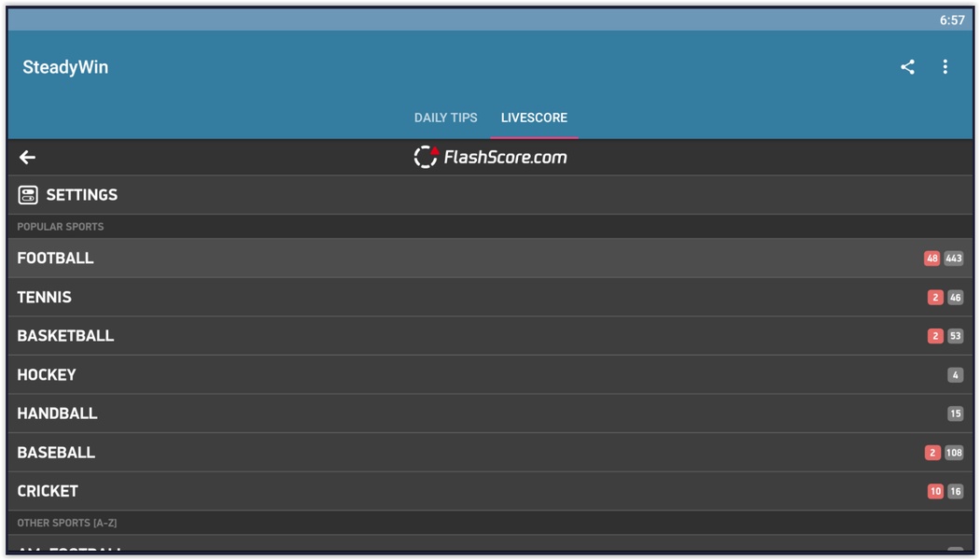Viewport: 980px width, 560px height.
Task: Open the Cricket sport row
Action: click(x=490, y=491)
